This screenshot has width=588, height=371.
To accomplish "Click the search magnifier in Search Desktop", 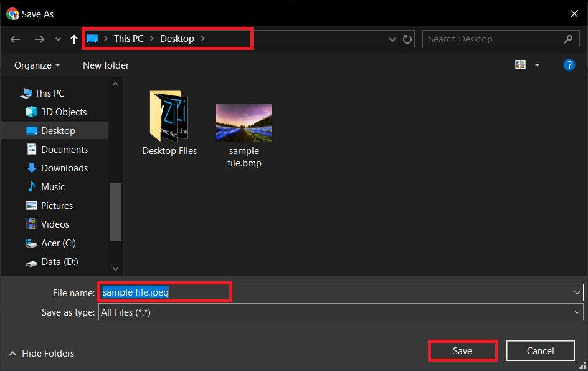I will click(567, 39).
